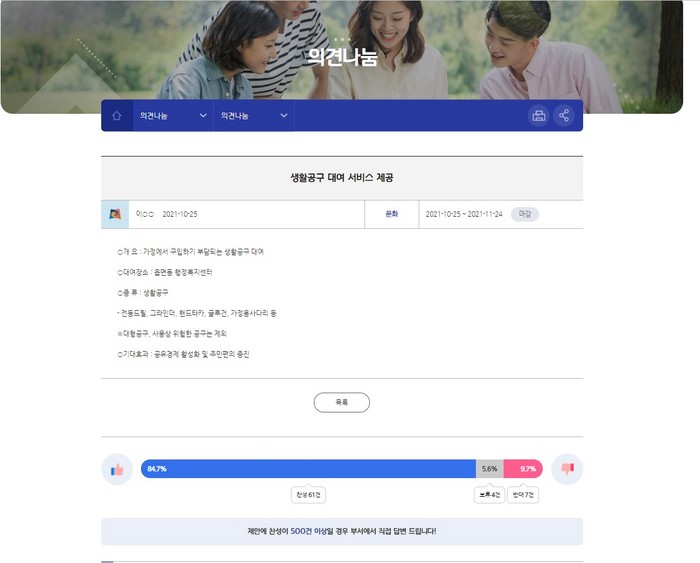Vote with the thumbs-up icon
Viewport: 700px width, 563px height.
117,469
